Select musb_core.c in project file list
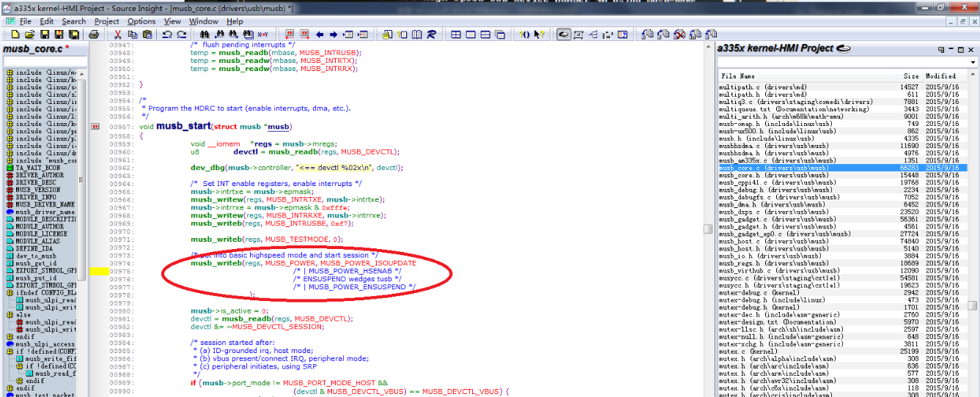This screenshot has width=980, height=397. (x=842, y=168)
